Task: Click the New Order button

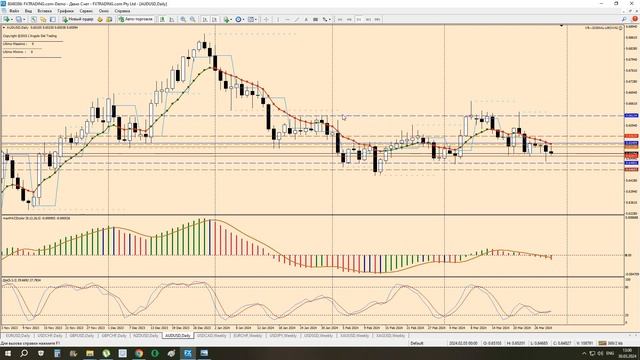Action: pos(78,19)
